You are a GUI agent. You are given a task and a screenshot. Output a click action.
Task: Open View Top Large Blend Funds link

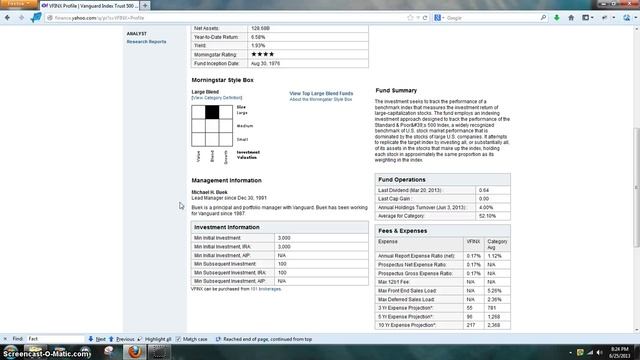(x=321, y=93)
